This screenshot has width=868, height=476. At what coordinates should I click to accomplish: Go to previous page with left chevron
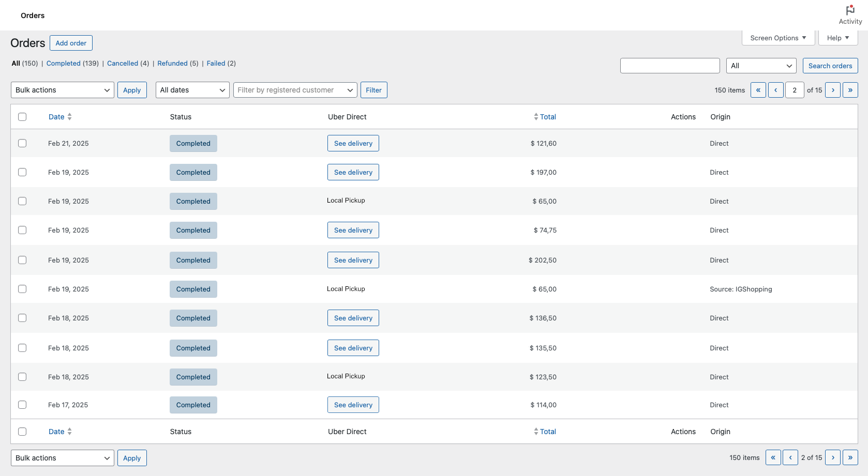775,89
